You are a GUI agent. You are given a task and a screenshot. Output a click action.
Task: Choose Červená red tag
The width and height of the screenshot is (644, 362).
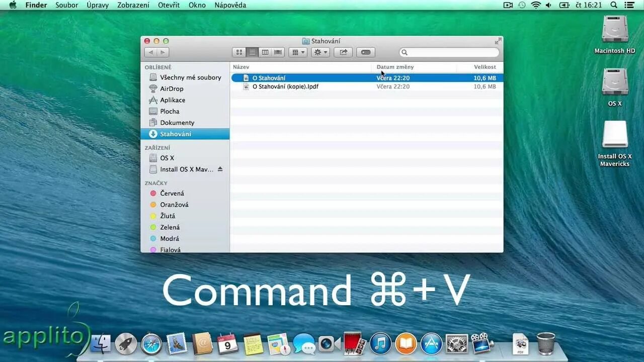point(185,193)
